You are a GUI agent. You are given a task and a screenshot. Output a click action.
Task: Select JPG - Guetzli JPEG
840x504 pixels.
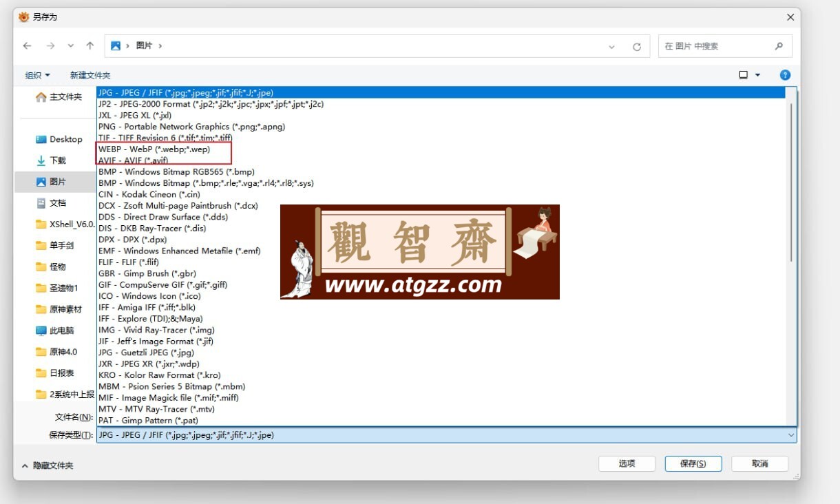[x=441, y=353]
